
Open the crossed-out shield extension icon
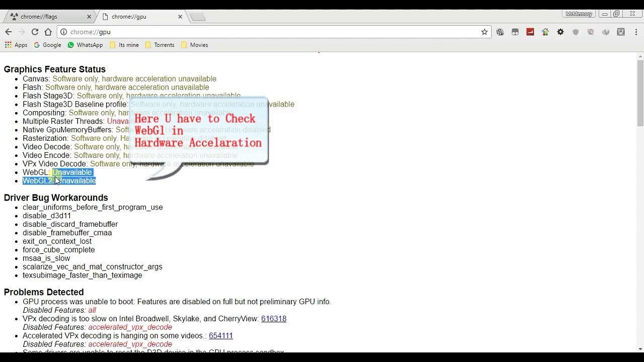point(590,32)
